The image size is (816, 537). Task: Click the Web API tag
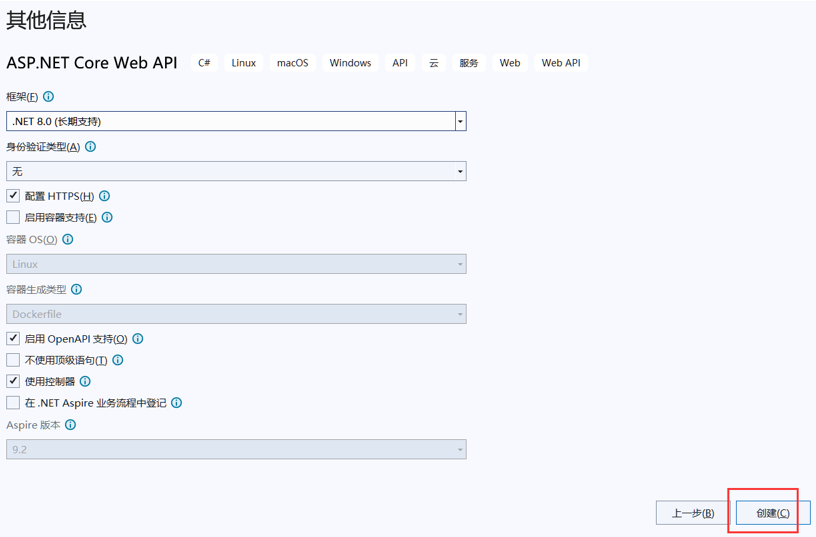pos(560,62)
